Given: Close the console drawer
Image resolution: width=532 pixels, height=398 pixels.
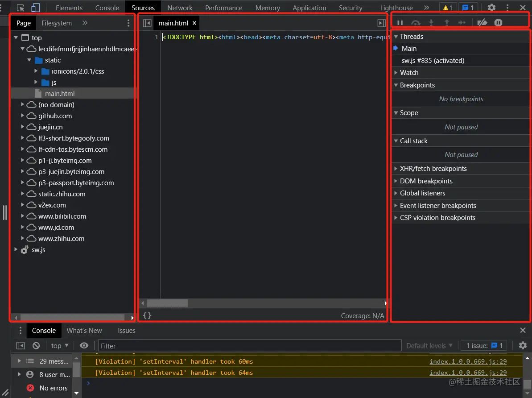Looking at the screenshot, I should click(523, 330).
